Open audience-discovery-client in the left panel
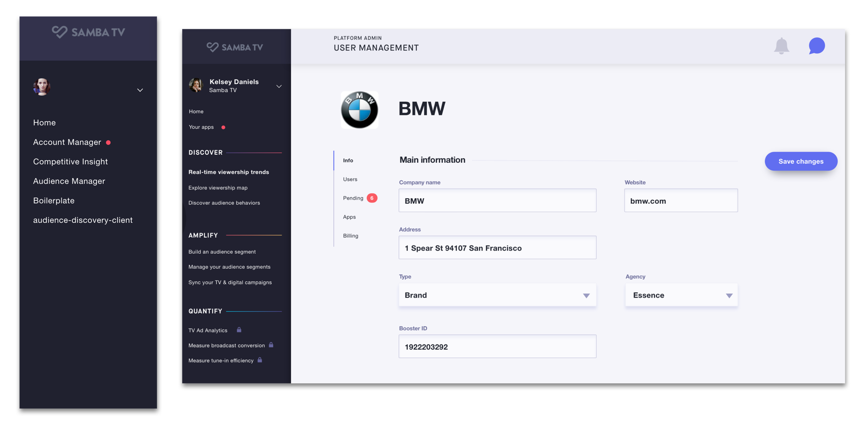868x425 pixels. tap(83, 220)
